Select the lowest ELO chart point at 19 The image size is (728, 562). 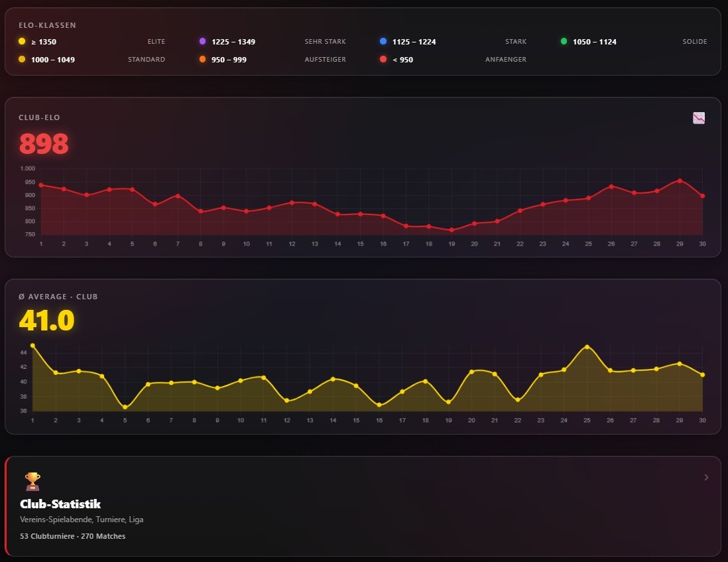[452, 230]
